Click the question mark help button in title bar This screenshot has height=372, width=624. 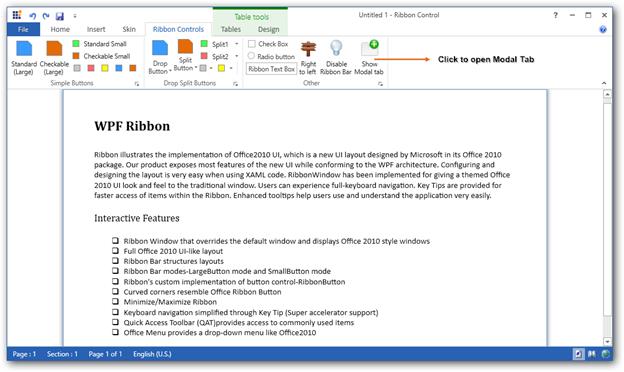[556, 15]
